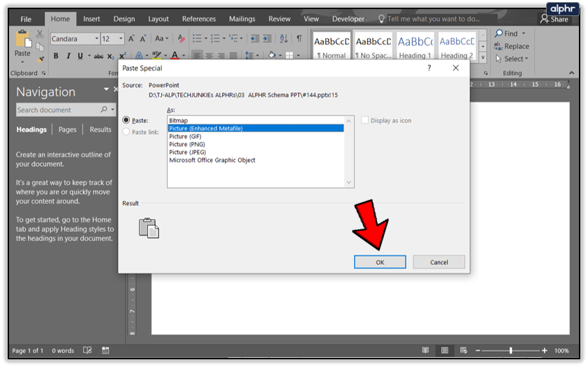The image size is (588, 367).
Task: Click the Strikethrough abc icon
Action: (x=98, y=57)
